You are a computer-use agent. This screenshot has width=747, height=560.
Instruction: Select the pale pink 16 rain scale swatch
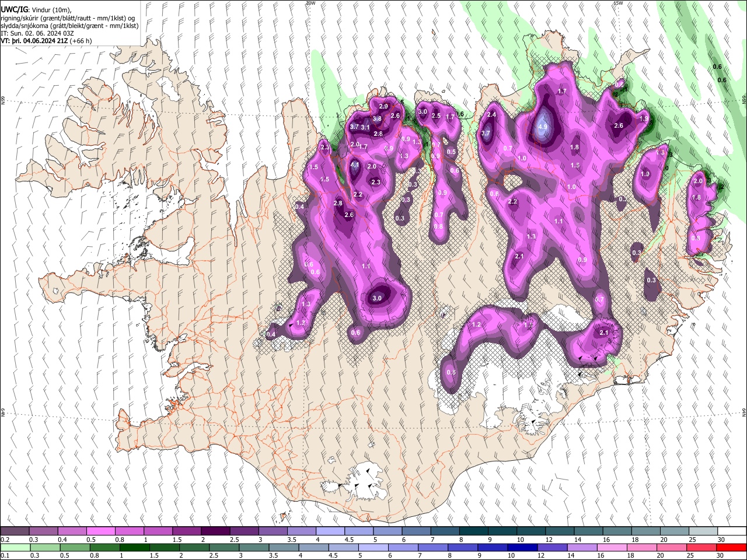[x=612, y=547]
